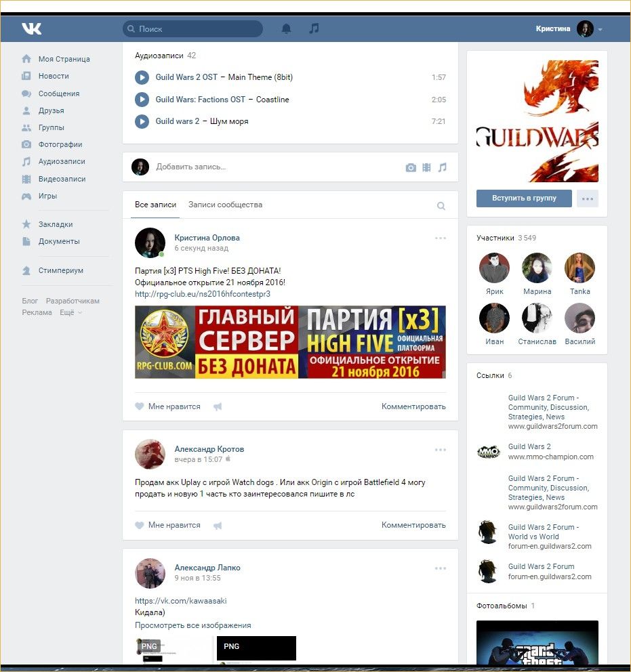Like Александр Кротов's post

167,525
